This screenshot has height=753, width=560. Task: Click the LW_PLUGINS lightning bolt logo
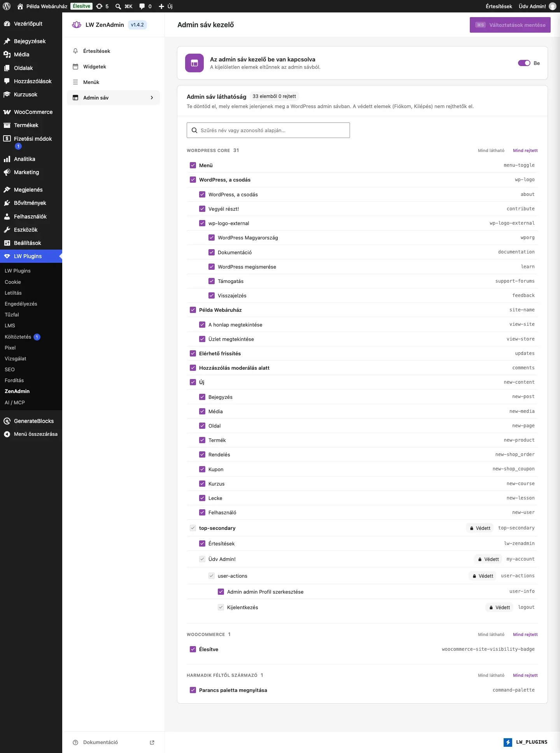[508, 742]
